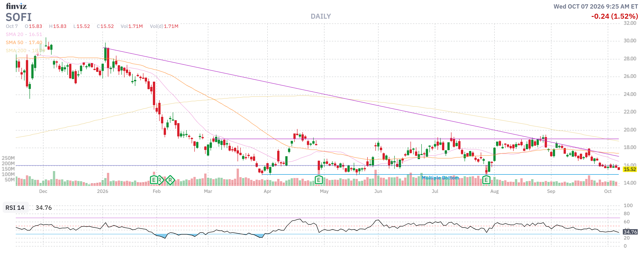Image resolution: width=644 pixels, height=253 pixels.
Task: Click the Multiple Bottom pattern label
Action: coord(440,178)
